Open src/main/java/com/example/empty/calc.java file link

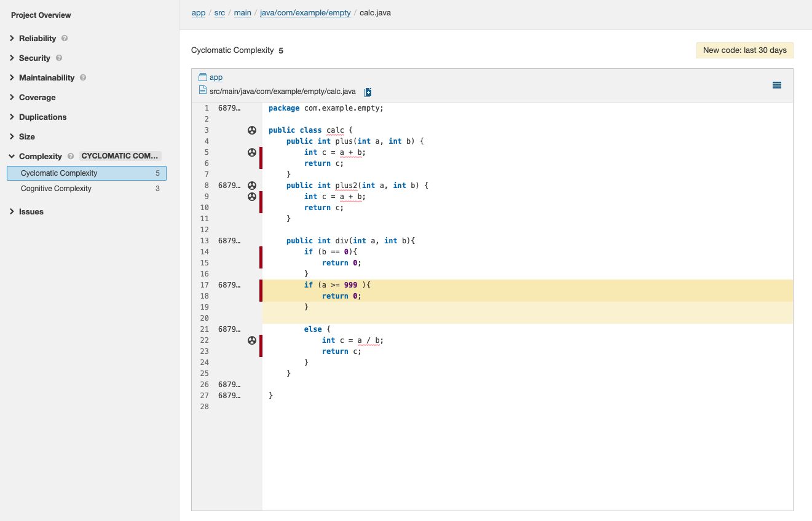coord(283,92)
